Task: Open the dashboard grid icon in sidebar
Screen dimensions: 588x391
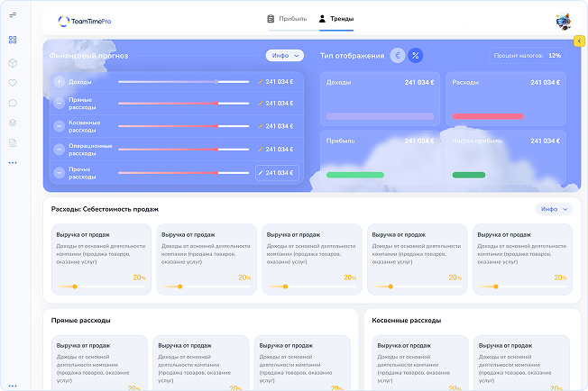Action: pyautogui.click(x=13, y=40)
